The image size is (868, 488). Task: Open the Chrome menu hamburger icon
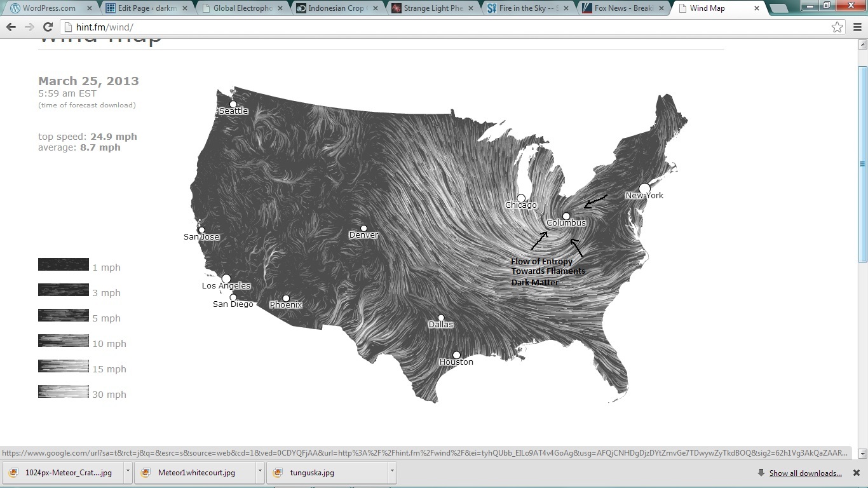click(856, 27)
